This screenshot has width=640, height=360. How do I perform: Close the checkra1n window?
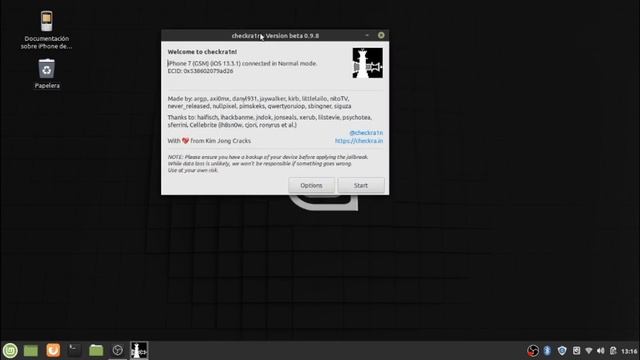click(x=381, y=35)
